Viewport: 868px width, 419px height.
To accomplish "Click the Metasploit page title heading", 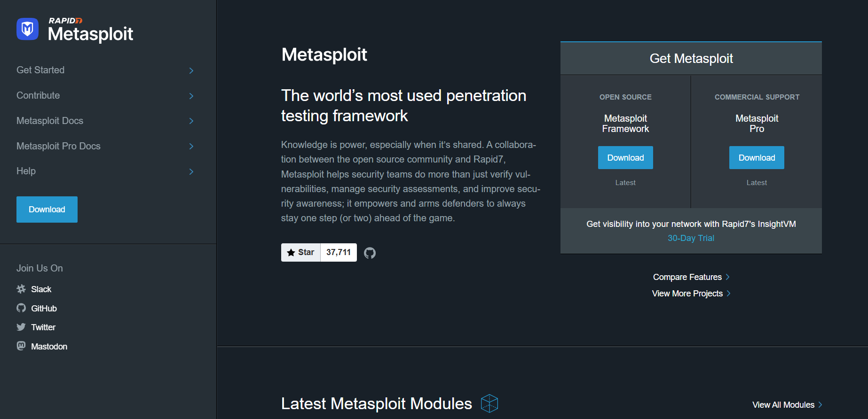I will point(324,54).
